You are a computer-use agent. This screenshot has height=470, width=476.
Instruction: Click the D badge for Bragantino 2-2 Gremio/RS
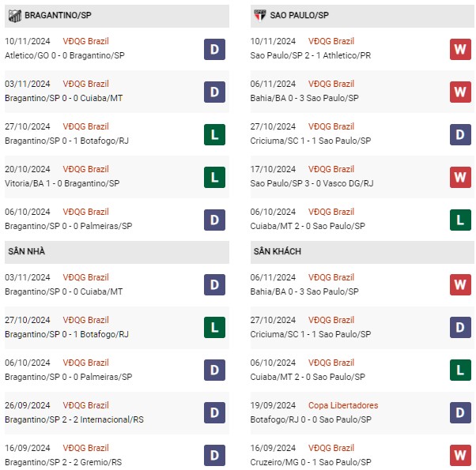point(214,455)
